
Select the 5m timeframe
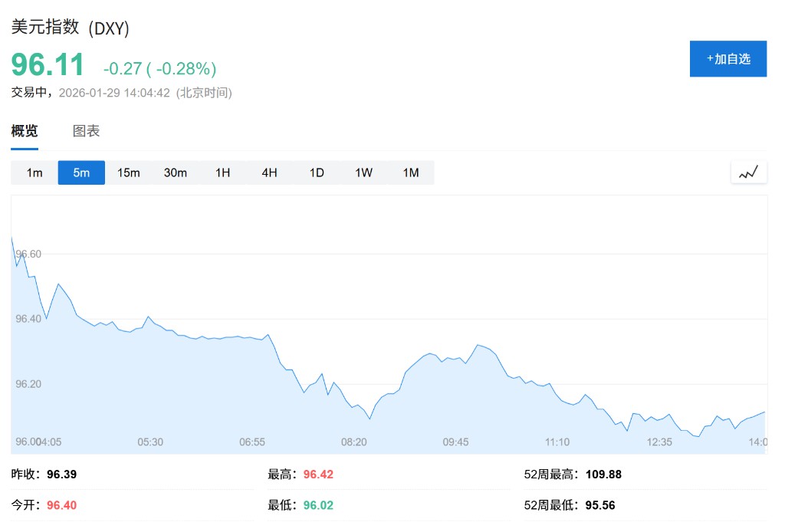[x=81, y=172]
